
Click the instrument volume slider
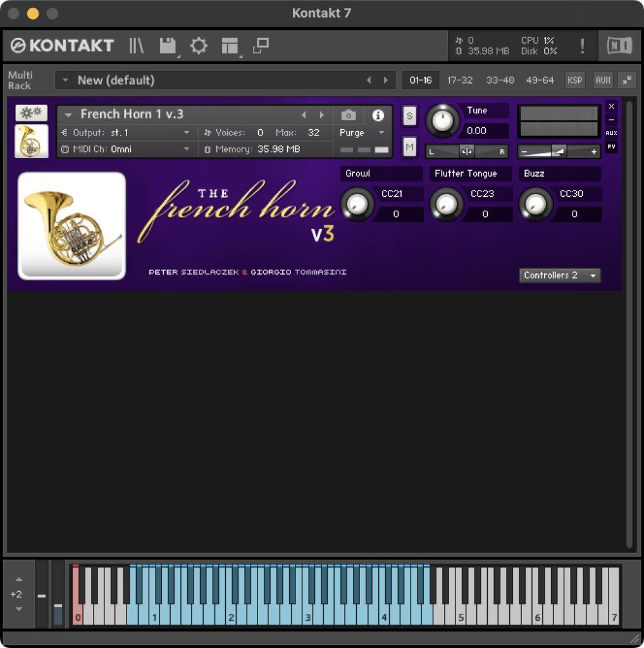(558, 152)
